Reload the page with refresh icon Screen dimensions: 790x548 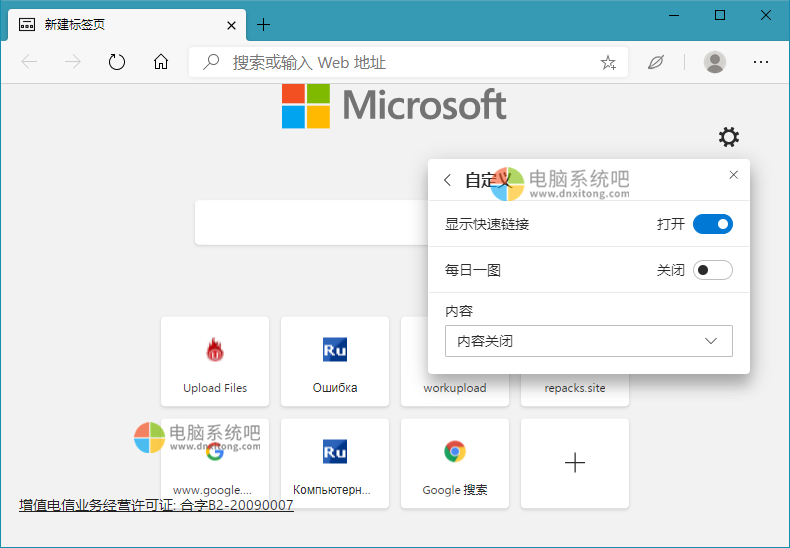pyautogui.click(x=117, y=62)
